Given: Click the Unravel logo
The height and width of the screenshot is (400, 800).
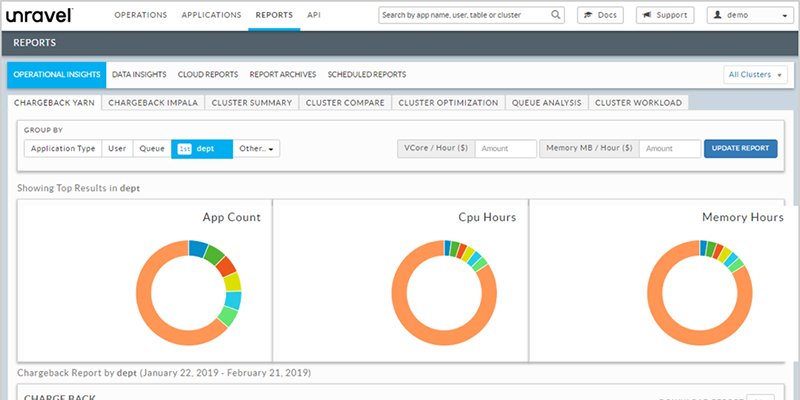Looking at the screenshot, I should coord(39,16).
